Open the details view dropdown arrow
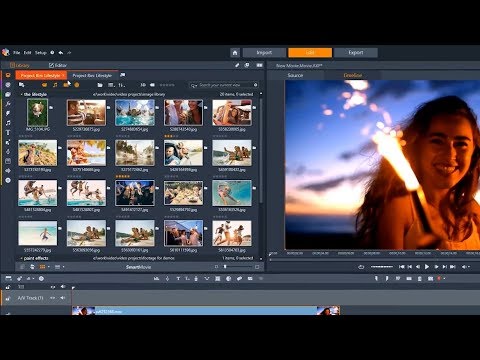 coord(63,267)
